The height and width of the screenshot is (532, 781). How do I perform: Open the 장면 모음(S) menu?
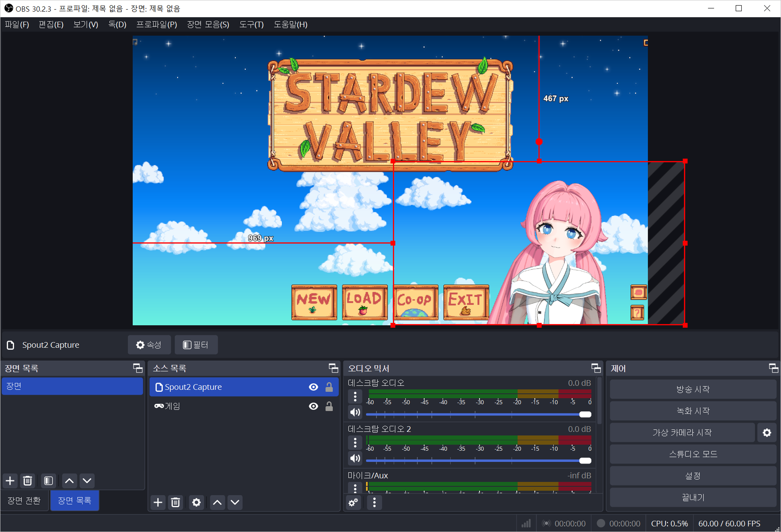pos(208,24)
